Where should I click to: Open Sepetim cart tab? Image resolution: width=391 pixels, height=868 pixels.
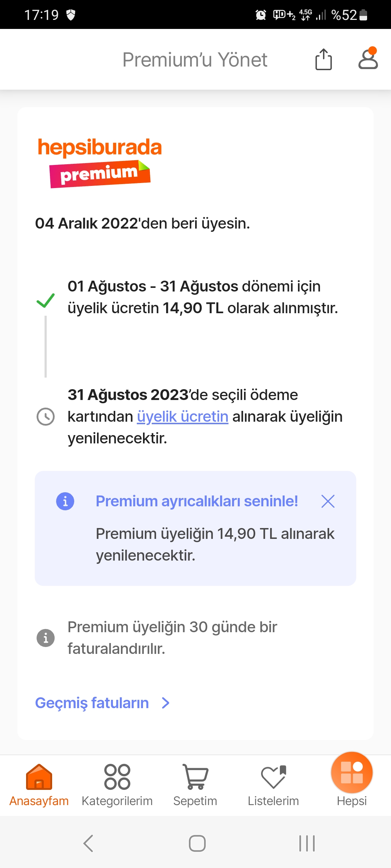[195, 785]
